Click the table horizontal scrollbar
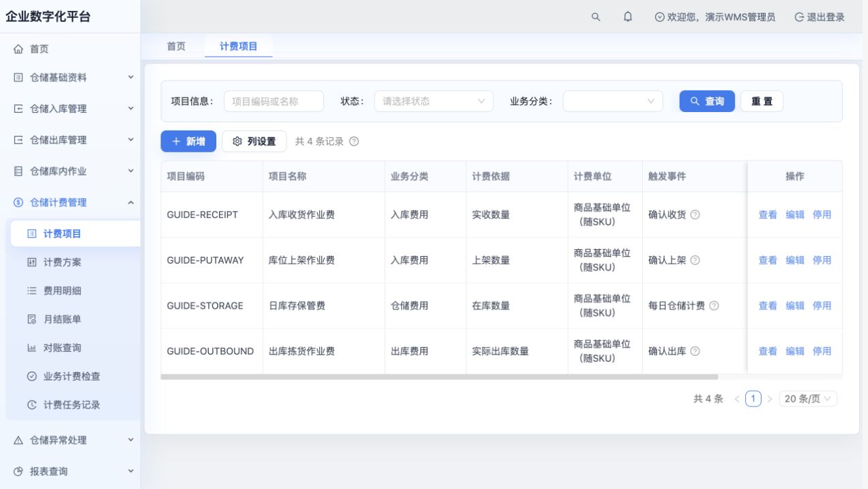The height and width of the screenshot is (489, 868). click(439, 377)
